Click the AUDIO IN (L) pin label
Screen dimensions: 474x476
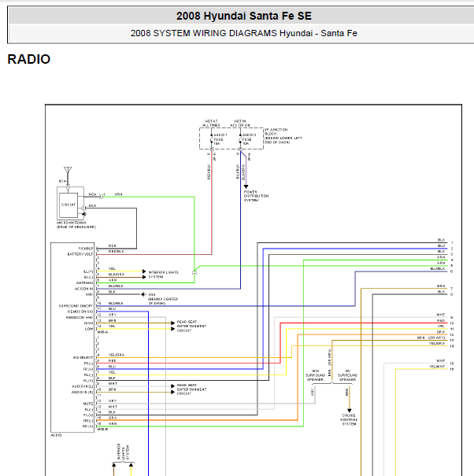pyautogui.click(x=83, y=386)
